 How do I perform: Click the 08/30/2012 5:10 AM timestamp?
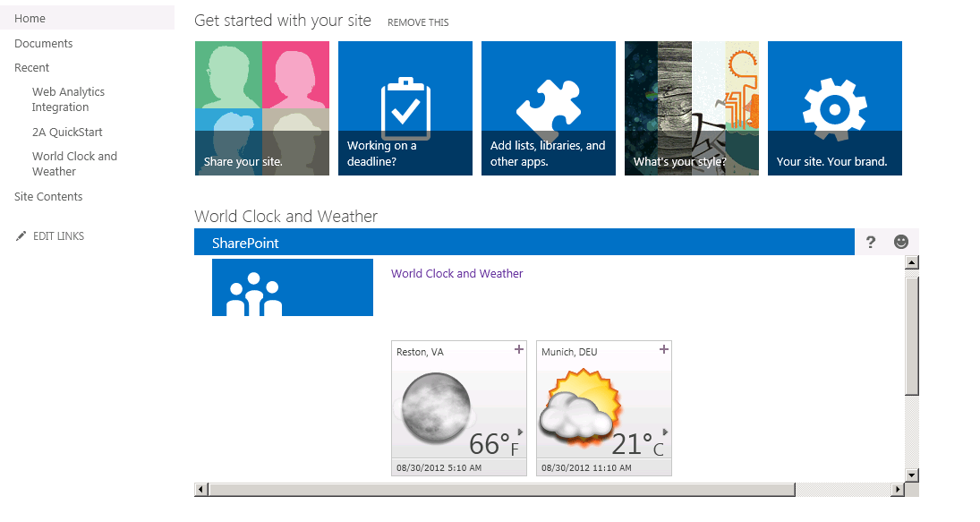pyautogui.click(x=439, y=467)
